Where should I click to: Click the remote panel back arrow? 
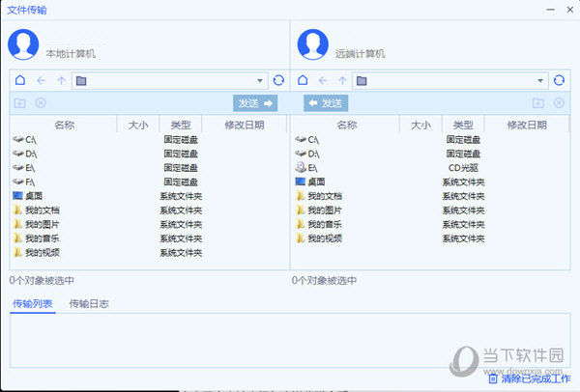pos(322,81)
